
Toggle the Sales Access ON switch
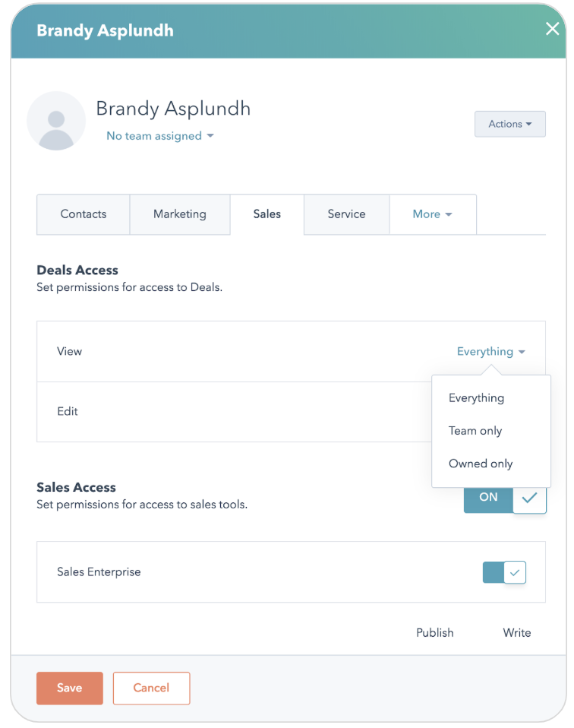[x=505, y=498]
